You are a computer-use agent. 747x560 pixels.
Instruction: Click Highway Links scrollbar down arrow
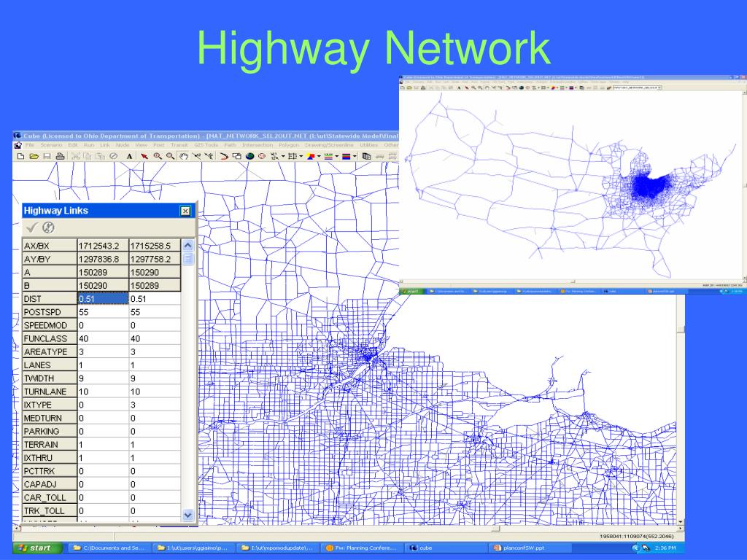coord(187,515)
